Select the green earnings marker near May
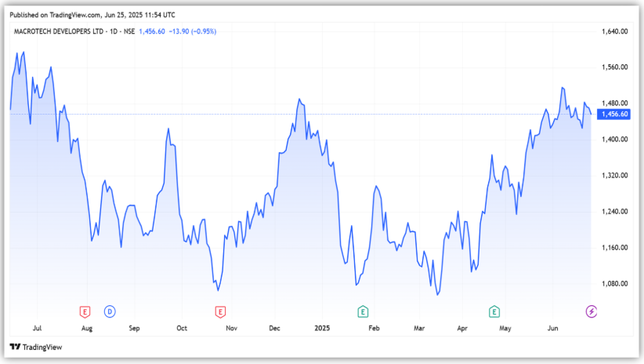The width and height of the screenshot is (644, 364). [494, 311]
